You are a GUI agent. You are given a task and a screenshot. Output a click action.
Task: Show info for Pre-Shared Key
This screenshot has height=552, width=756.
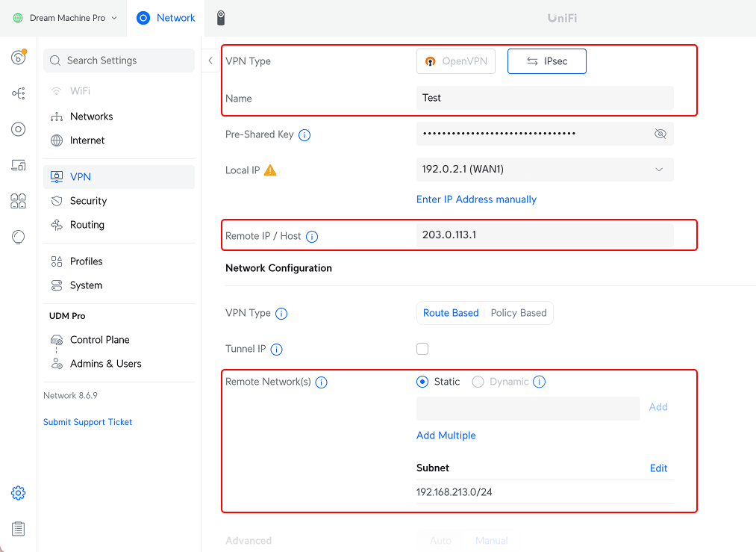coord(304,135)
